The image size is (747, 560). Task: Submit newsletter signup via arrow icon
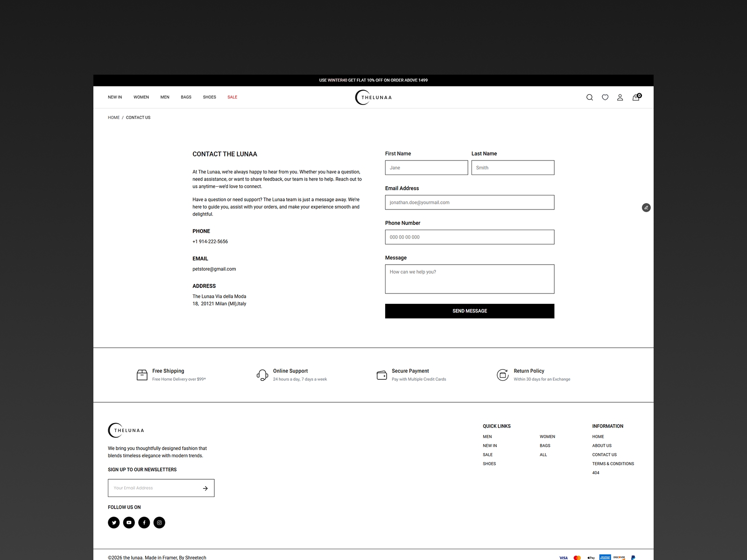[205, 488]
